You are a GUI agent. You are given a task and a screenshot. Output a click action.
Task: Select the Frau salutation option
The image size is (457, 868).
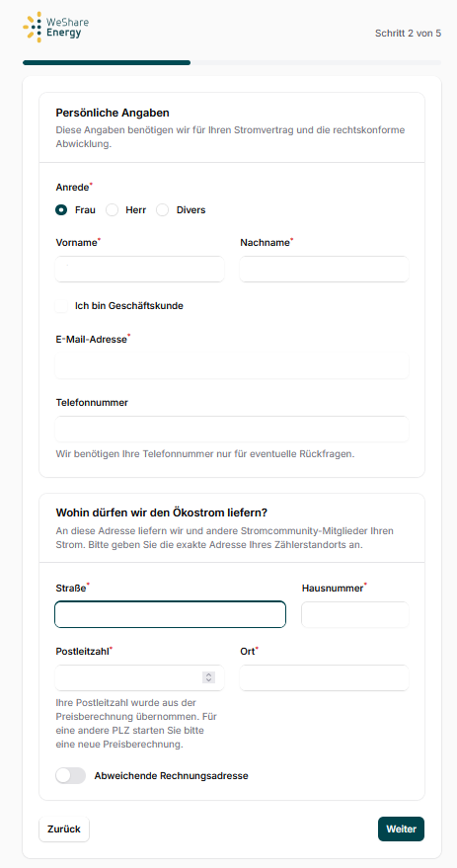coord(61,210)
